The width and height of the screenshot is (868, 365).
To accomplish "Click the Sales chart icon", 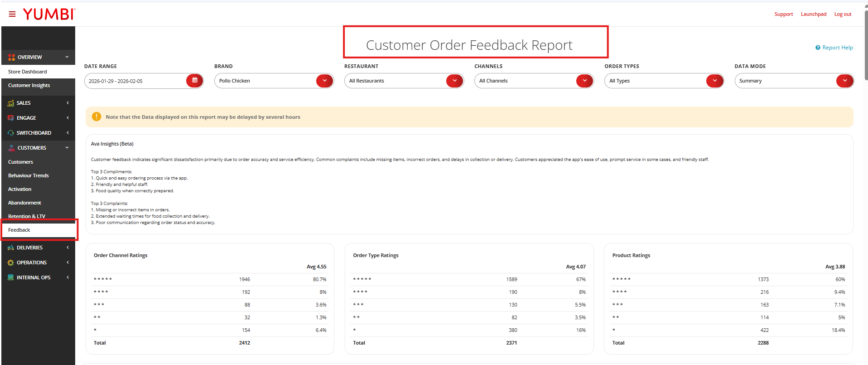I will (11, 103).
